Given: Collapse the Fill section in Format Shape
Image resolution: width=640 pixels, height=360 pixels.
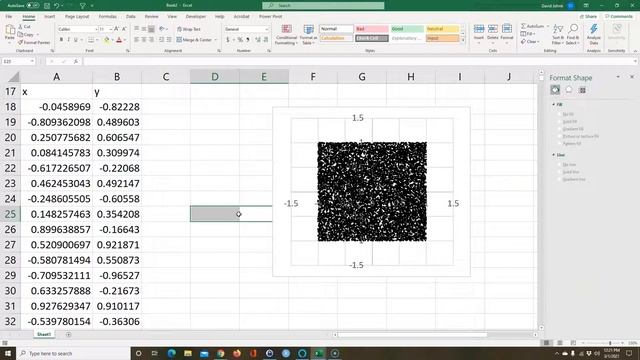Looking at the screenshot, I should tap(554, 104).
